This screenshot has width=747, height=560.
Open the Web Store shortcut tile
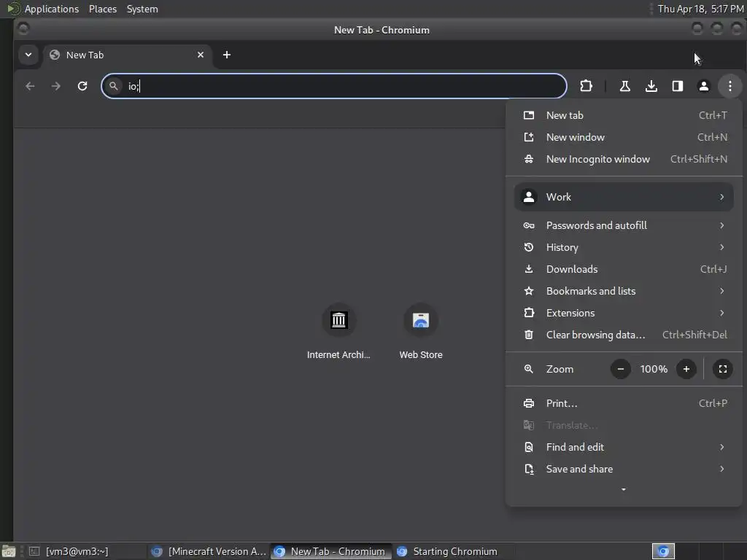click(421, 332)
